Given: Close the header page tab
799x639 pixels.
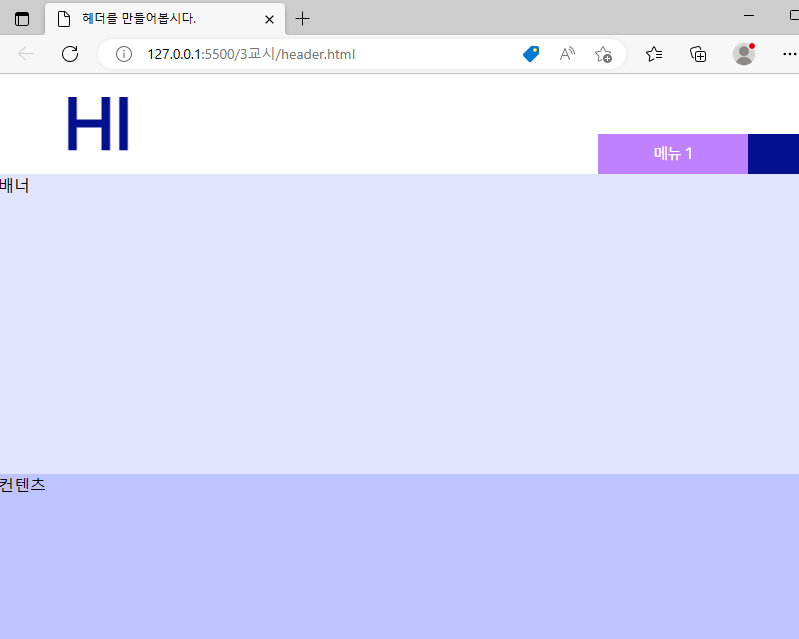Looking at the screenshot, I should pos(270,19).
